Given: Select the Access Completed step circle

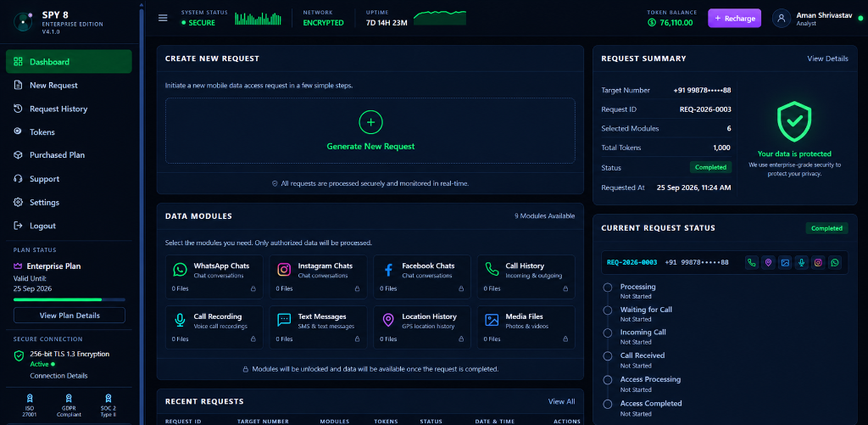Looking at the screenshot, I should click(608, 404).
